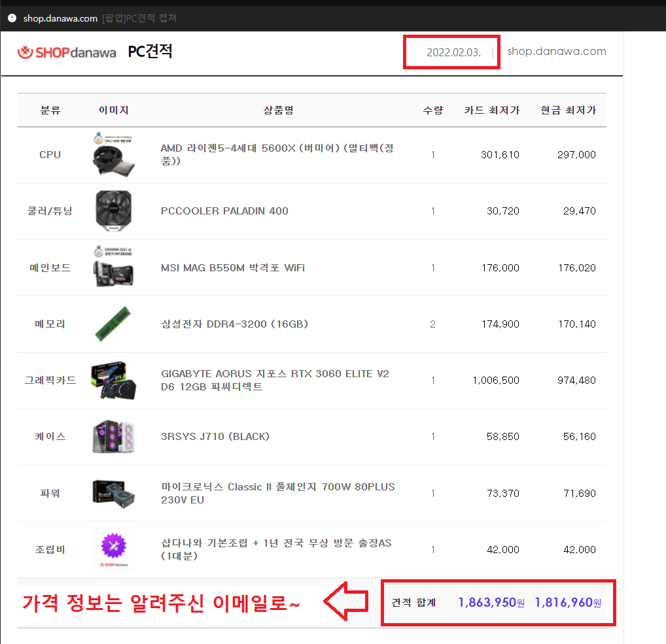Click the cooler card price 30,720

pos(503,211)
